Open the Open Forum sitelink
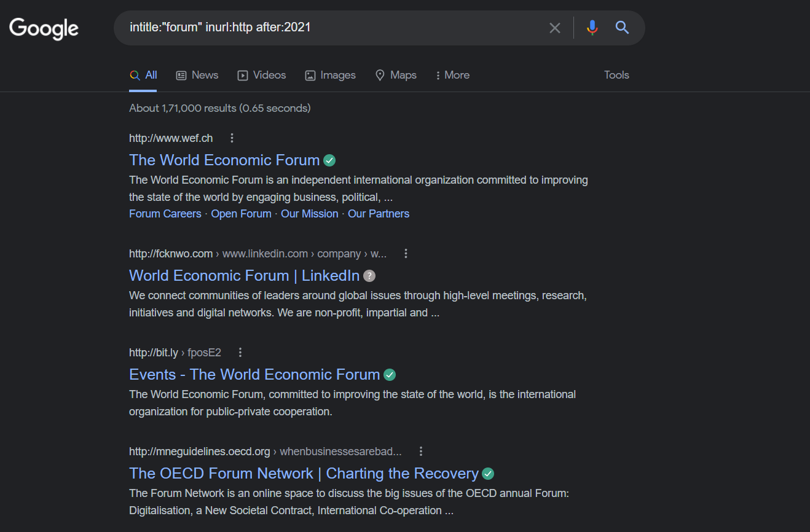 (x=242, y=214)
